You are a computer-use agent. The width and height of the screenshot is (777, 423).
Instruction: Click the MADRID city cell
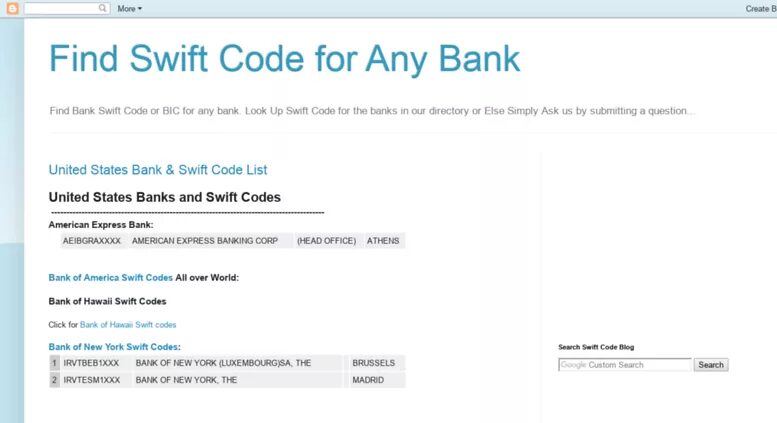coord(368,380)
